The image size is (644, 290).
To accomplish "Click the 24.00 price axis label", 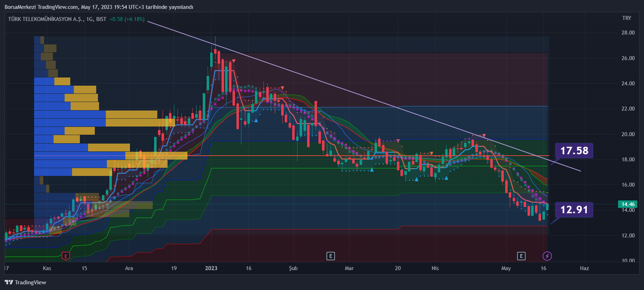I will click(628, 83).
